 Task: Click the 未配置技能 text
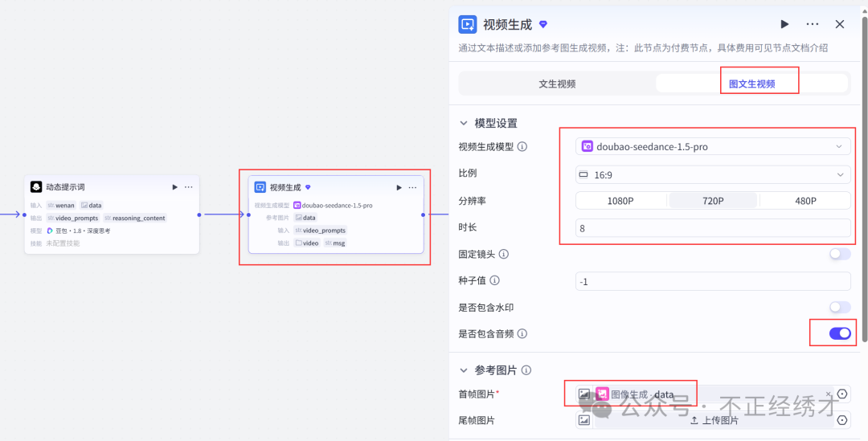click(x=63, y=243)
